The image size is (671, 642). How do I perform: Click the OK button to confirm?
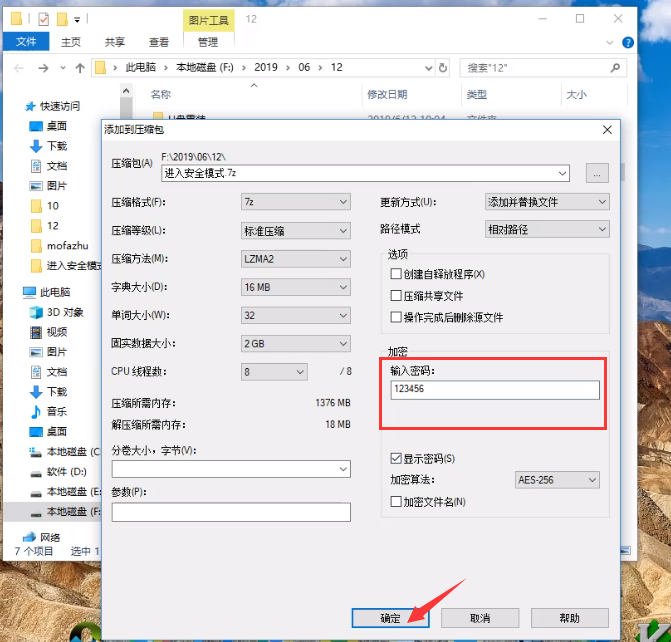pyautogui.click(x=390, y=618)
